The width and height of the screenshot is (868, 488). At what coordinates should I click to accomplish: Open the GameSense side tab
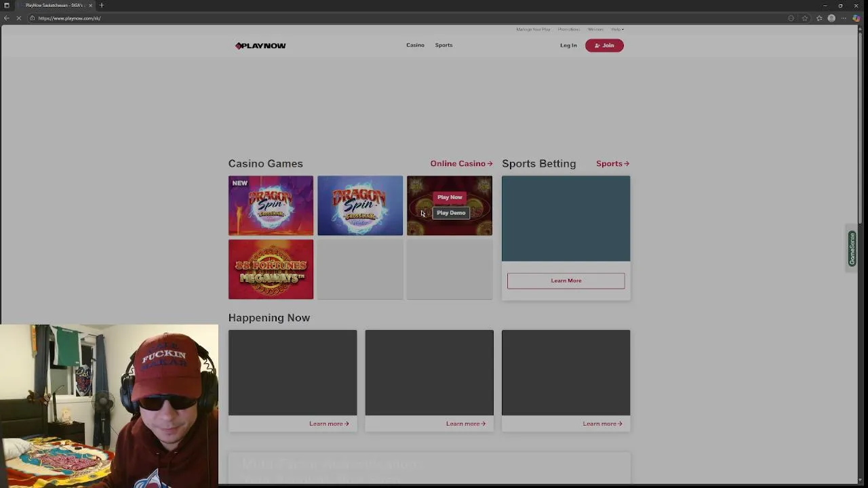point(852,248)
